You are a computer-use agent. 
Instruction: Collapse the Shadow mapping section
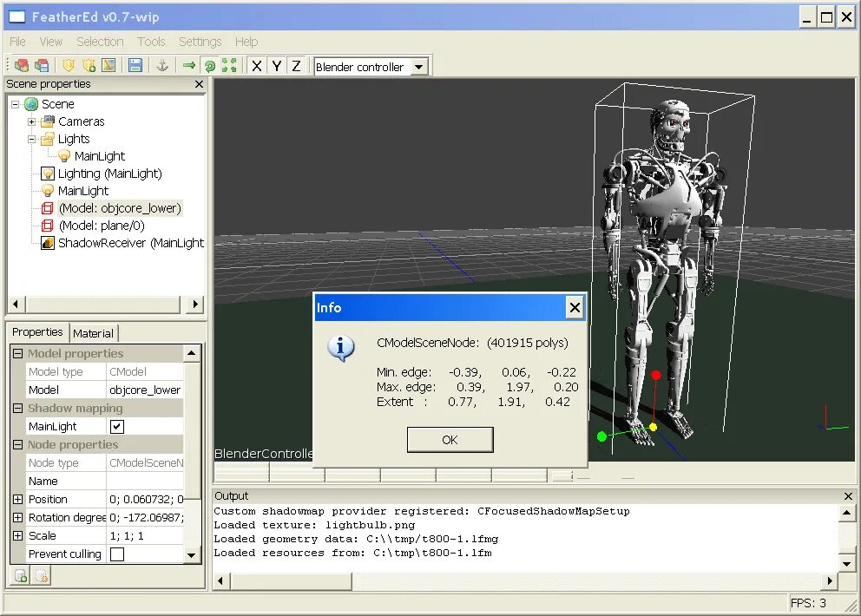17,409
